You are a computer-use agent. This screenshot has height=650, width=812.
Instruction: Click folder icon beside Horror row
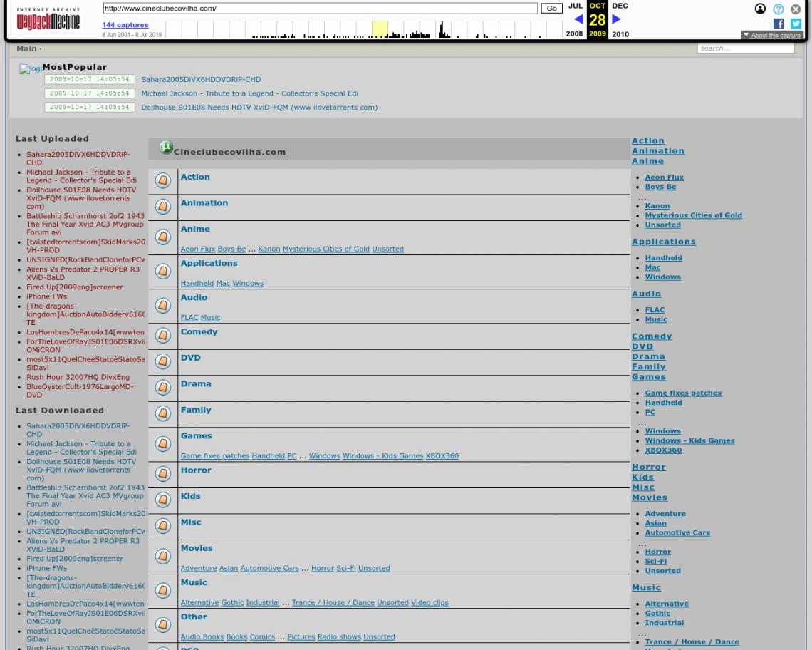163,474
